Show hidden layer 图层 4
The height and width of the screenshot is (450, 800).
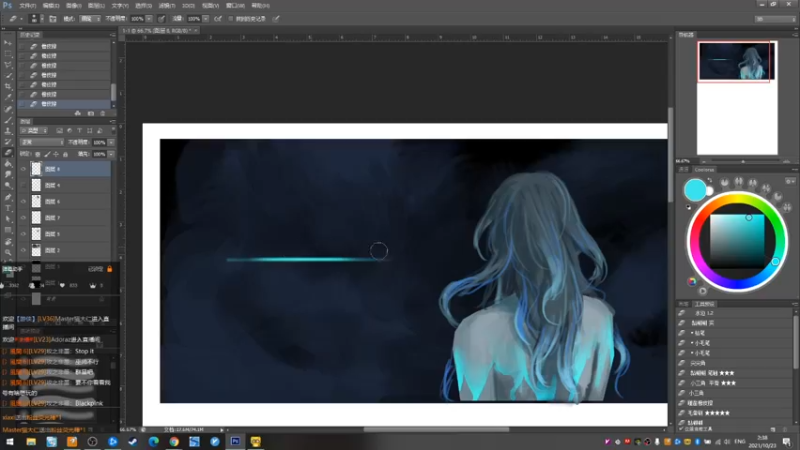[x=23, y=185]
